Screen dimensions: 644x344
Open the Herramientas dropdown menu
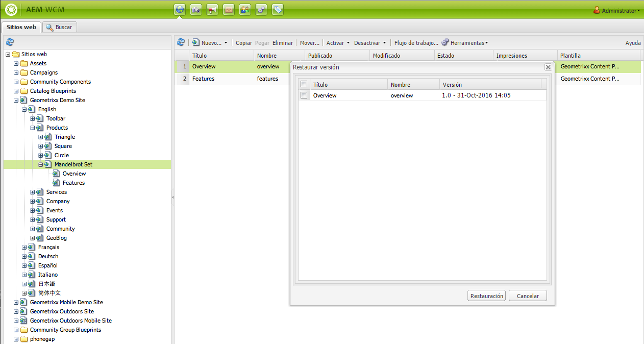tap(465, 43)
